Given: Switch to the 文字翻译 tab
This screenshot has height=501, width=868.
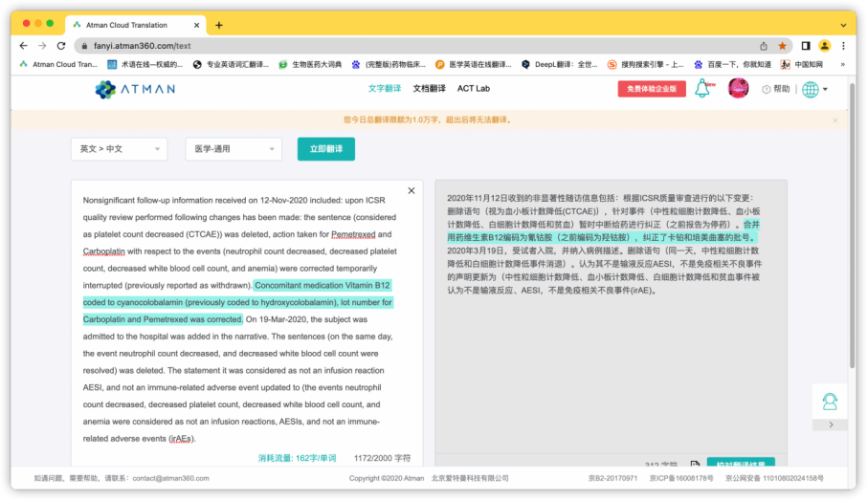Looking at the screenshot, I should coord(385,89).
